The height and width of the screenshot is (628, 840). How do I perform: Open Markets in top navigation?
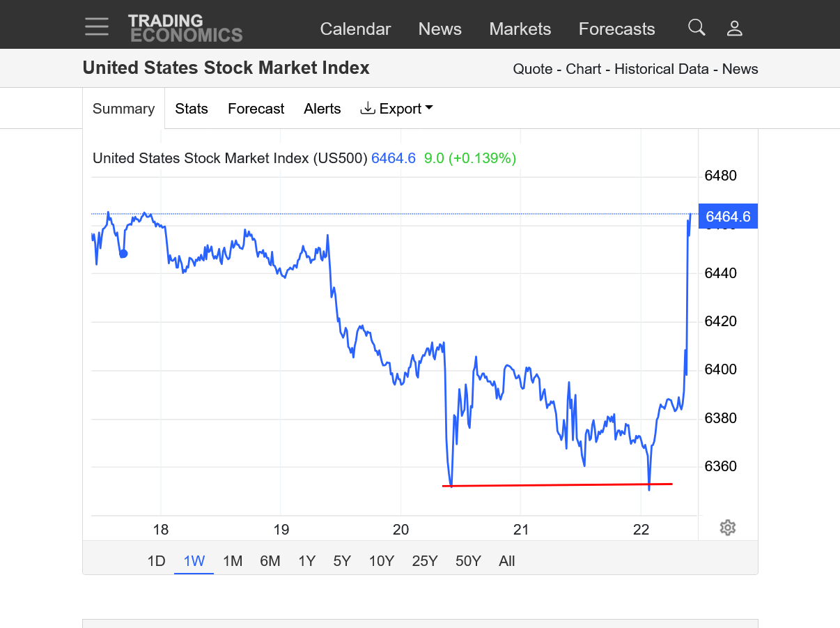pos(520,29)
